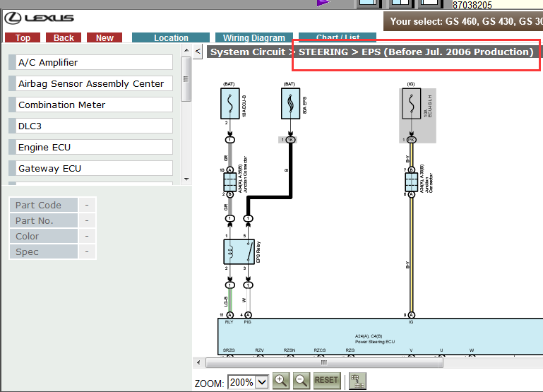Click the component list scrollbar thumb
The width and height of the screenshot is (543, 392).
[x=186, y=79]
